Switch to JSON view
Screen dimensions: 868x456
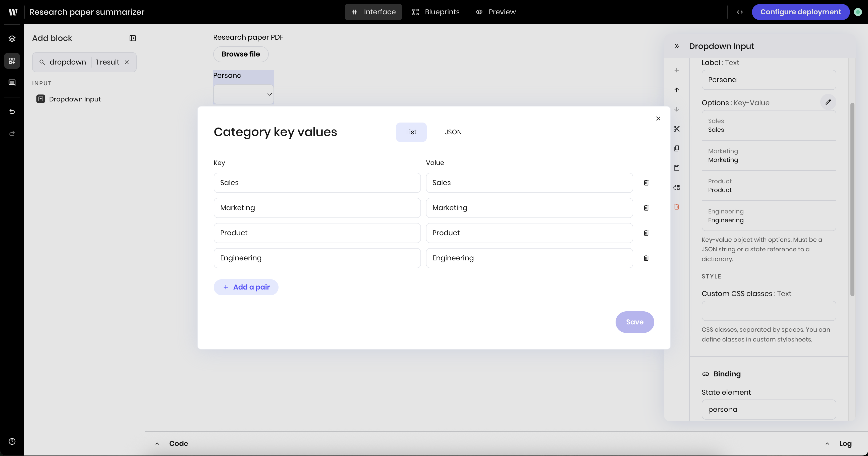pyautogui.click(x=453, y=132)
